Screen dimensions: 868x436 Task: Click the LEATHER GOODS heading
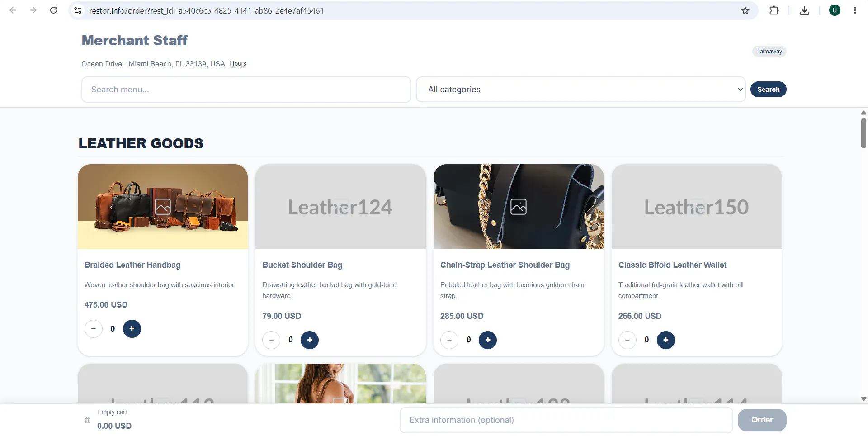[x=141, y=143]
